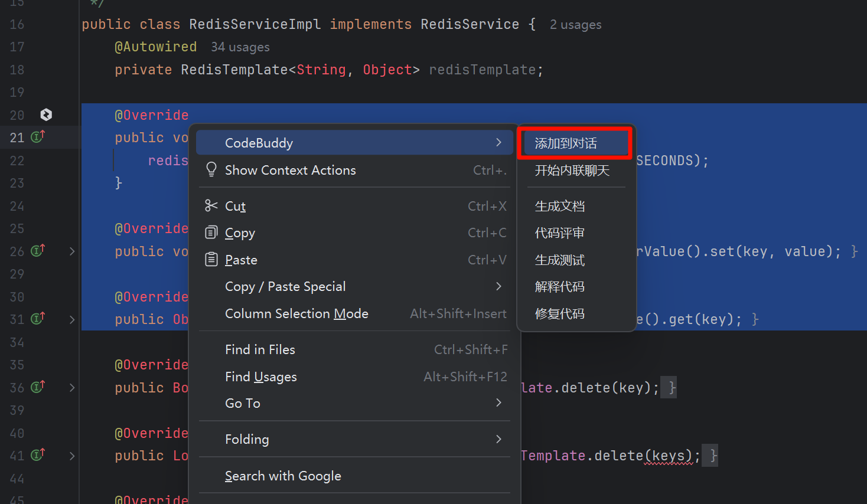Viewport: 867px width, 504px height.
Task: Click the '2 usages' hint beside the class declaration
Action: 575,25
